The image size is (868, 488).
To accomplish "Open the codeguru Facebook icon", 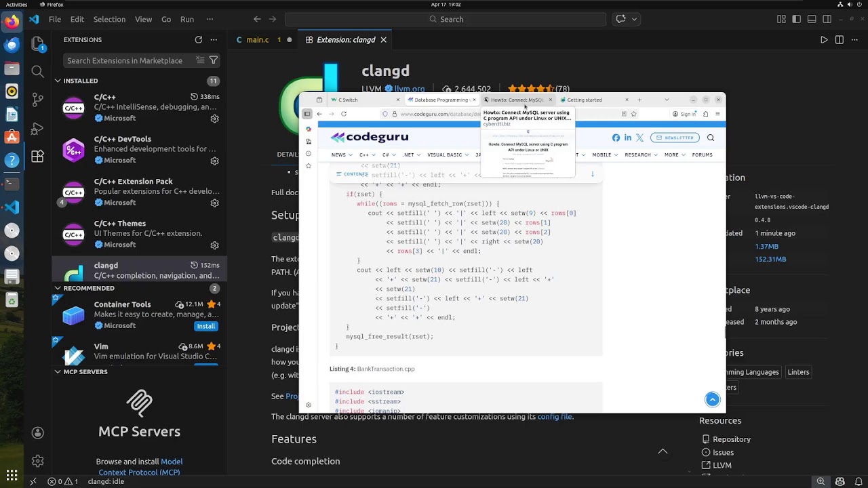I will coord(616,138).
